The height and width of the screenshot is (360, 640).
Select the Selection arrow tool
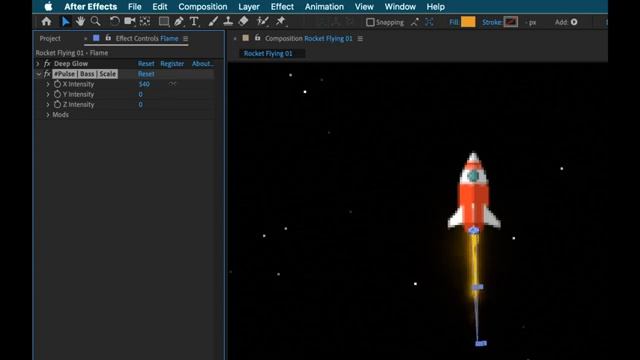click(x=65, y=22)
